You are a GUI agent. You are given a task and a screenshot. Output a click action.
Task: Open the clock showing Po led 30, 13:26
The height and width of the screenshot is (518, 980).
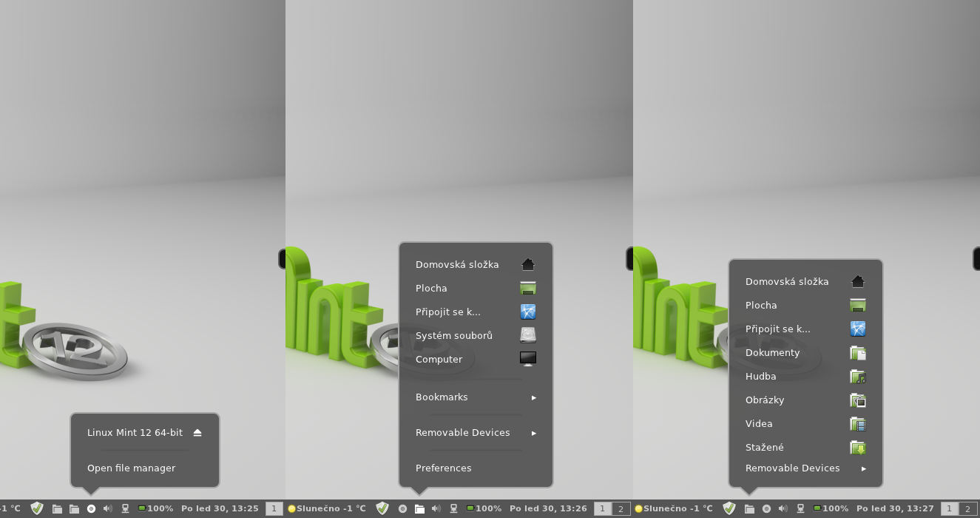coord(548,508)
